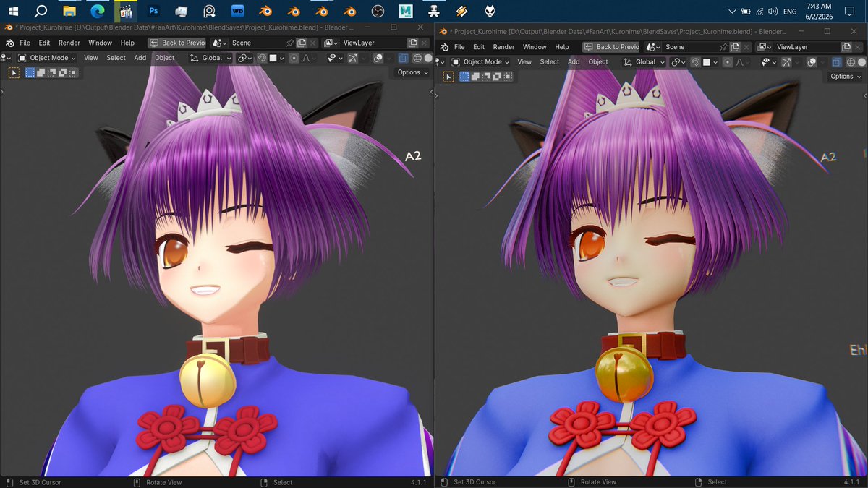868x488 pixels.
Task: Click the Blender logo menu in left window
Action: tap(10, 43)
